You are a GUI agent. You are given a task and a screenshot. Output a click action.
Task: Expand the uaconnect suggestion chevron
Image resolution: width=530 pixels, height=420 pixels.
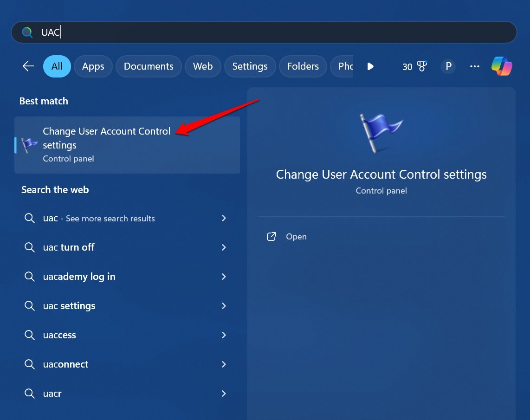[x=224, y=364]
